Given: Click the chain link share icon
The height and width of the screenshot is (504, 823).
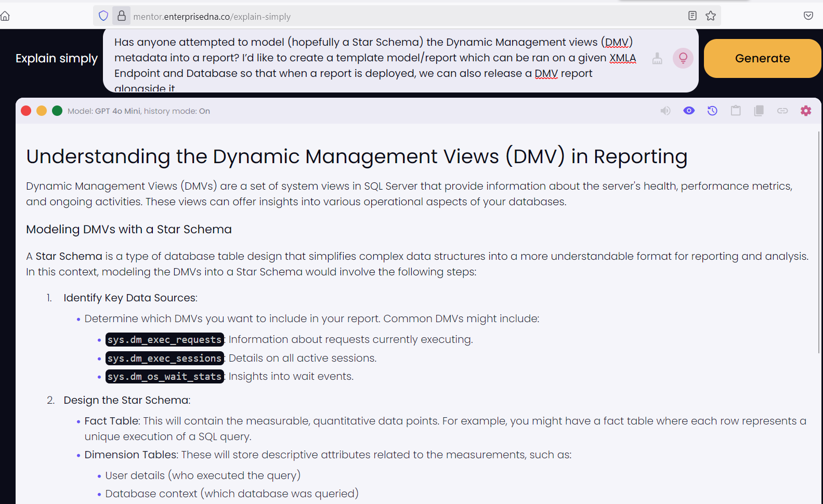Looking at the screenshot, I should [782, 111].
